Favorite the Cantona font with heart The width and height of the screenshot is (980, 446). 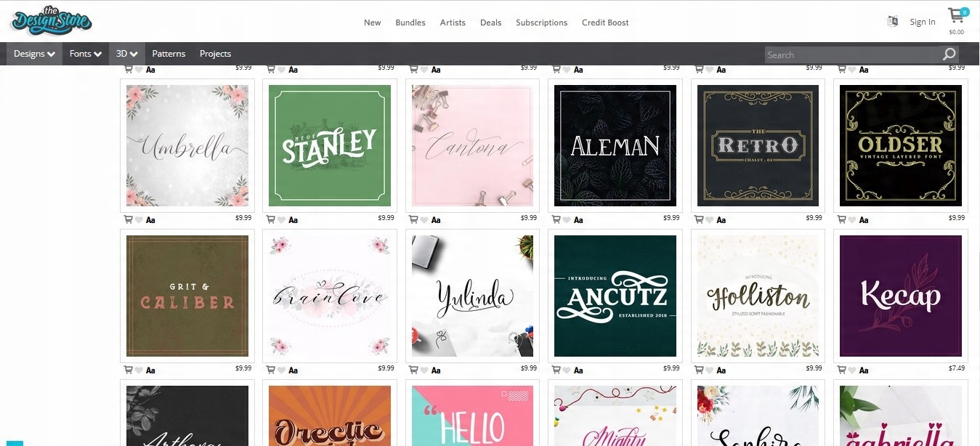(x=424, y=220)
